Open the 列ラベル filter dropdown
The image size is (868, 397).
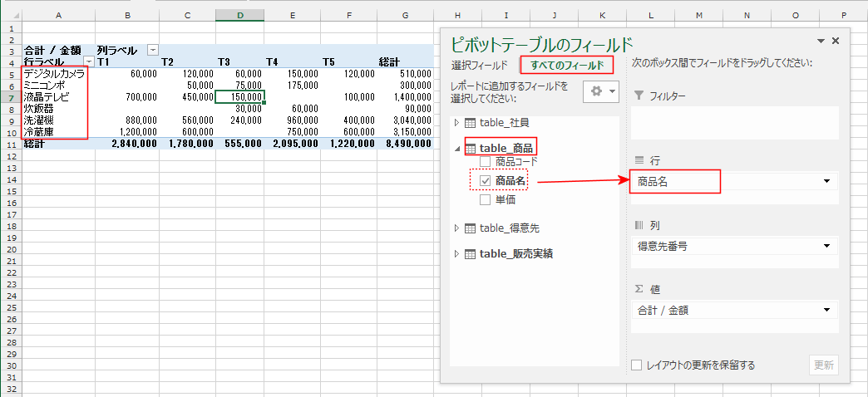coord(152,51)
